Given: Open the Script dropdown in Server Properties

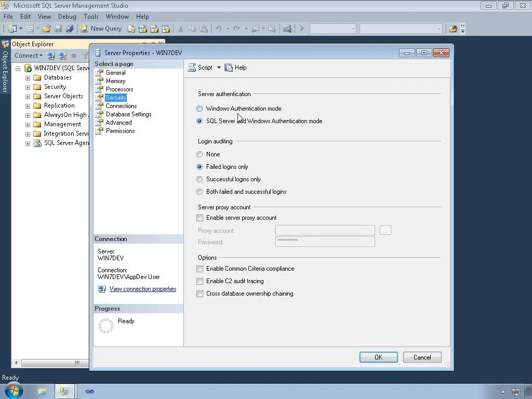Looking at the screenshot, I should [x=218, y=67].
